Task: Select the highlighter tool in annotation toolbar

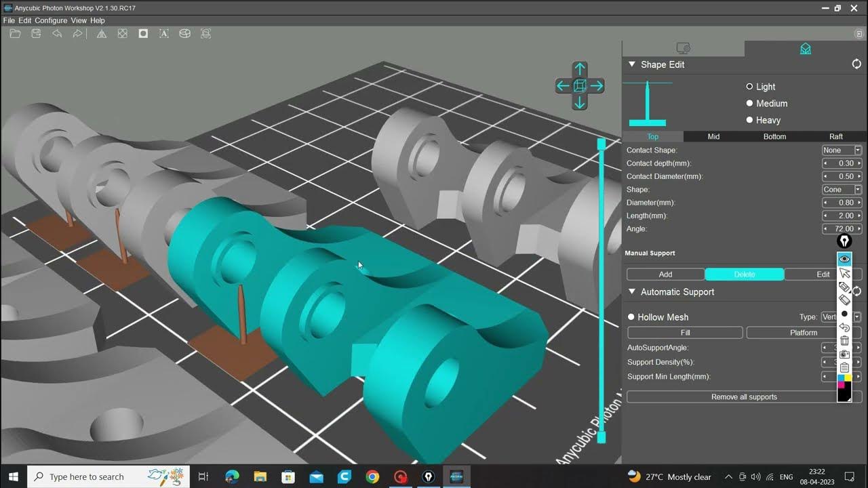Action: click(x=844, y=287)
